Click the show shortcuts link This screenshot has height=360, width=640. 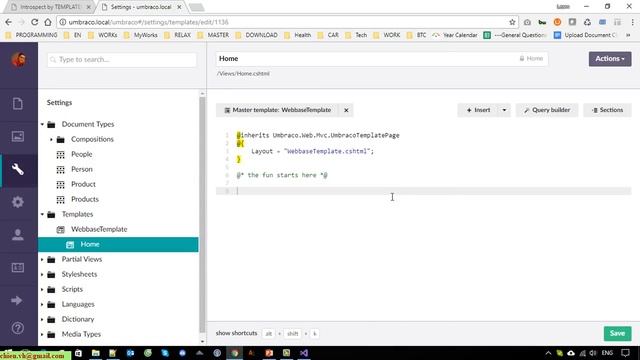pyautogui.click(x=236, y=333)
